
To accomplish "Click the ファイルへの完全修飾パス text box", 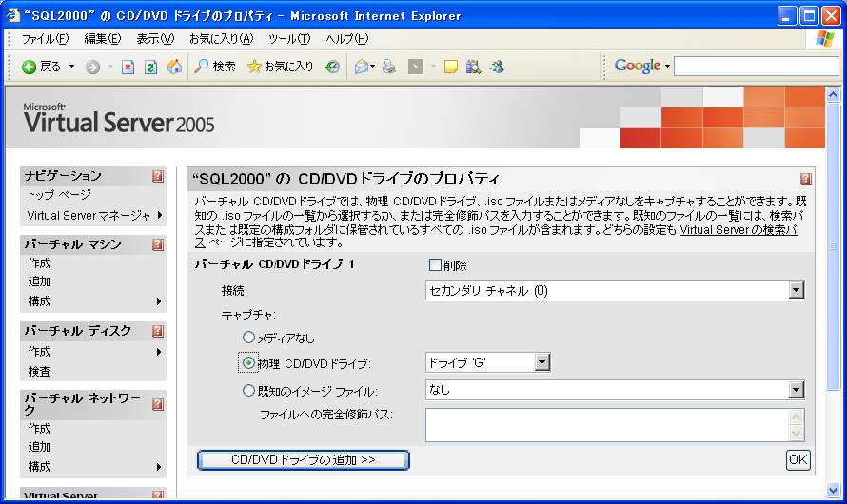I will point(615,425).
